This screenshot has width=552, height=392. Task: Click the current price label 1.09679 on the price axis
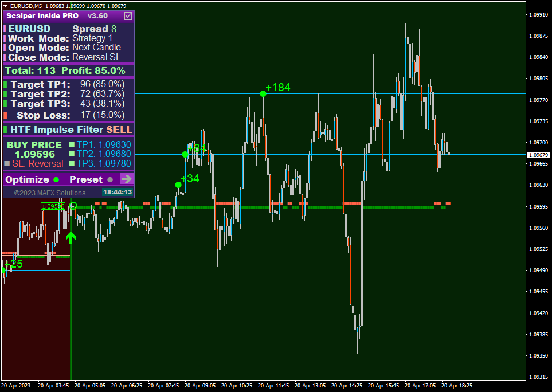[x=538, y=155]
